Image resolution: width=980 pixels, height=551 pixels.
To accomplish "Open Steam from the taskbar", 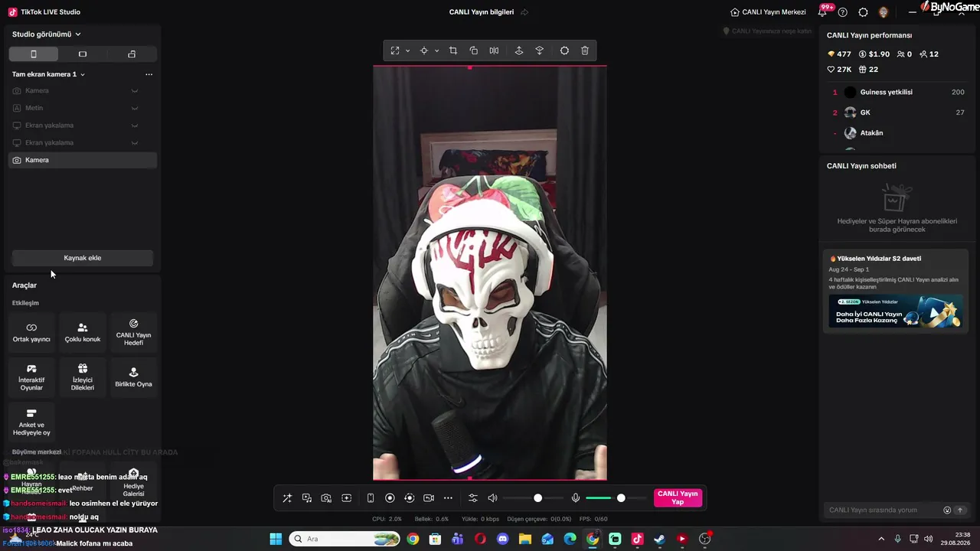I will 659,539.
